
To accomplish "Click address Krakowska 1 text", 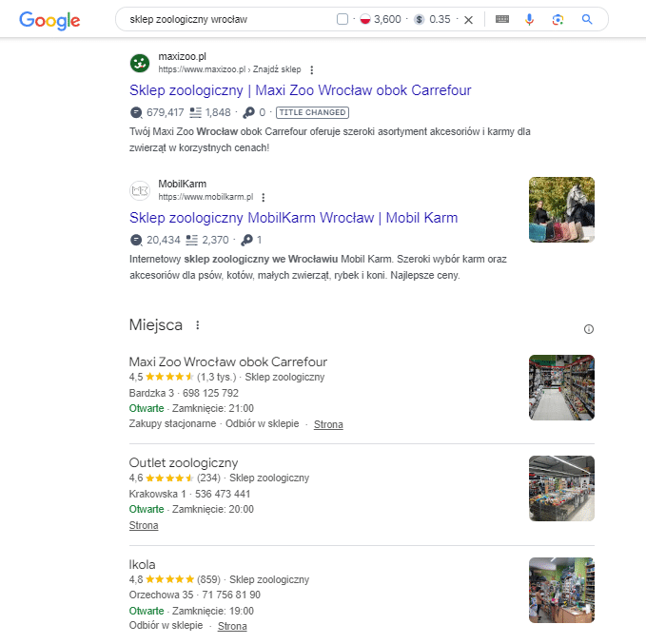I will [x=157, y=494].
